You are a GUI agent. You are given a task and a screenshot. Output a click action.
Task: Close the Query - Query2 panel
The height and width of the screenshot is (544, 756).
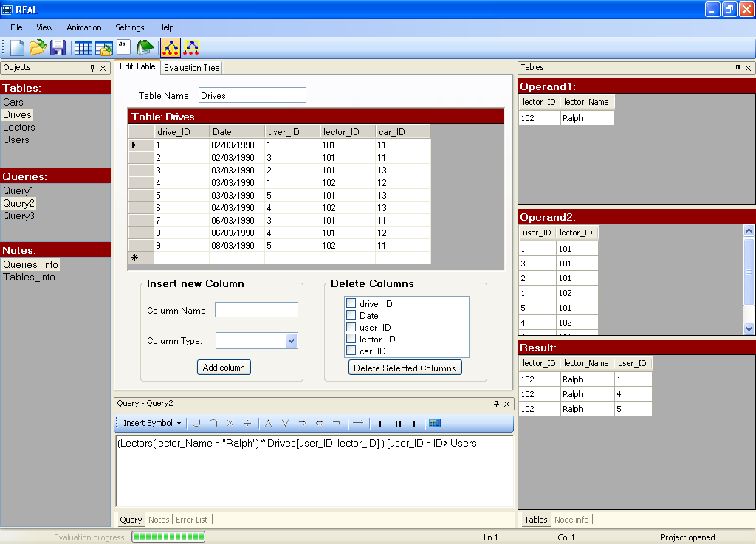tap(506, 404)
